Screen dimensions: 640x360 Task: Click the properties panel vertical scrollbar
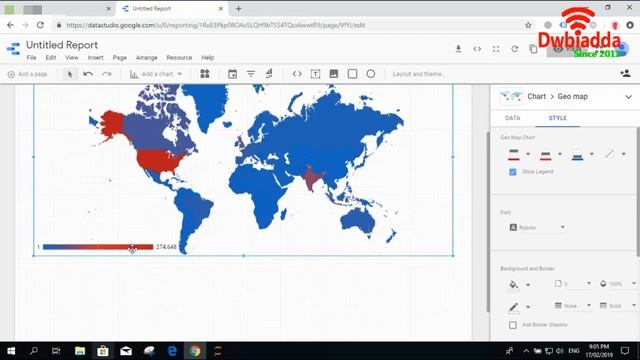(638, 192)
